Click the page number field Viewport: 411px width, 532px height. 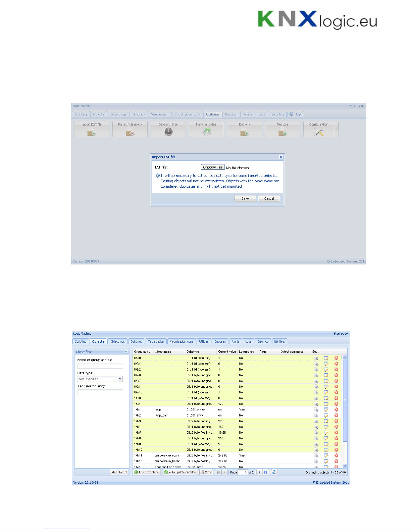tap(243, 472)
